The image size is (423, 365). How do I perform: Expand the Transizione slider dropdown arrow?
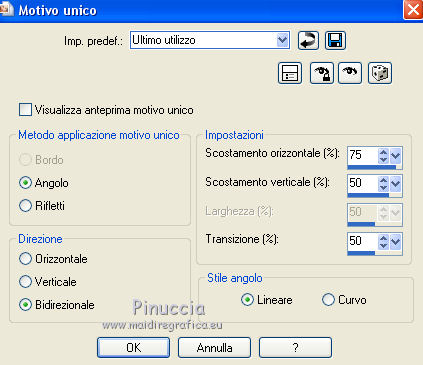pos(395,242)
